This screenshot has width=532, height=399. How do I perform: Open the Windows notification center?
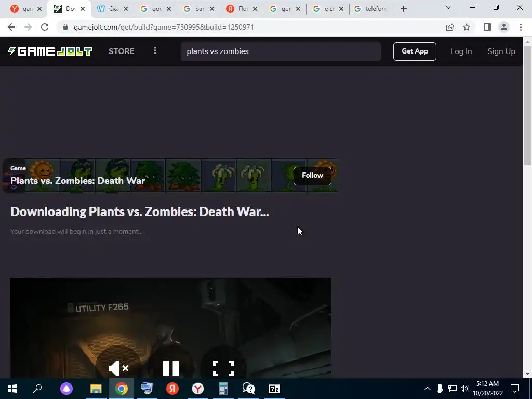pyautogui.click(x=515, y=389)
